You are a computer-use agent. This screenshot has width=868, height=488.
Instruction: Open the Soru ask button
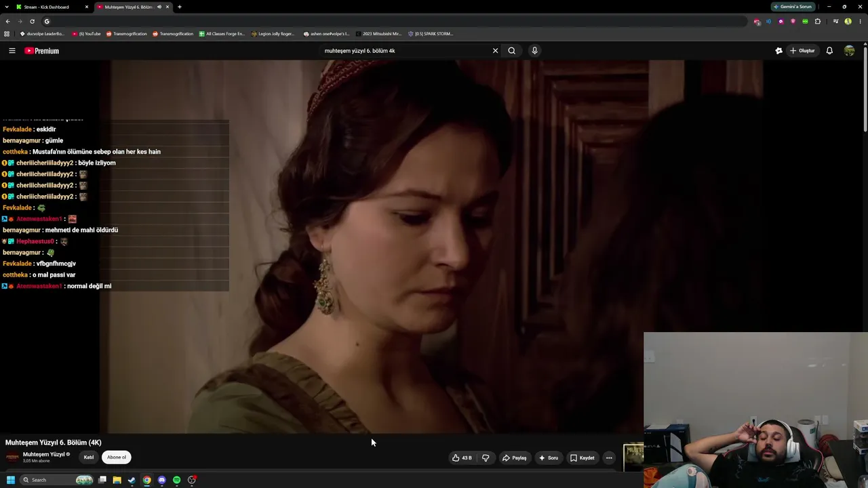pos(549,458)
